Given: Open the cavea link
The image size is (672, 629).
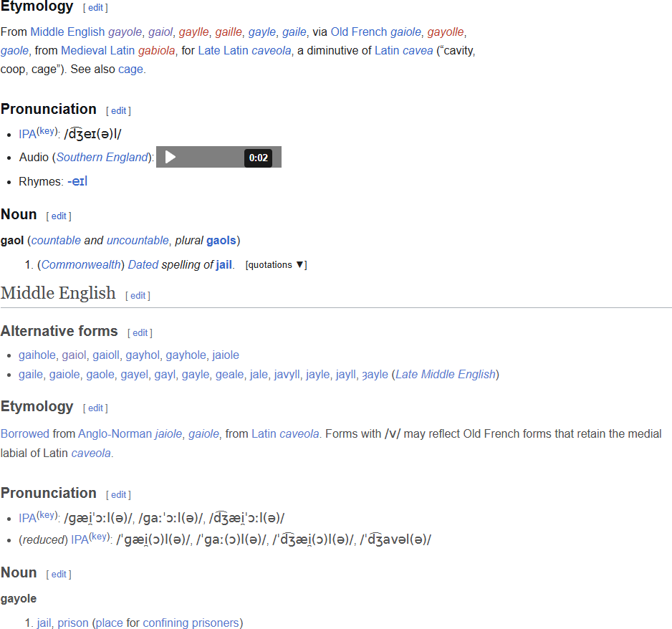Looking at the screenshot, I should click(x=418, y=51).
